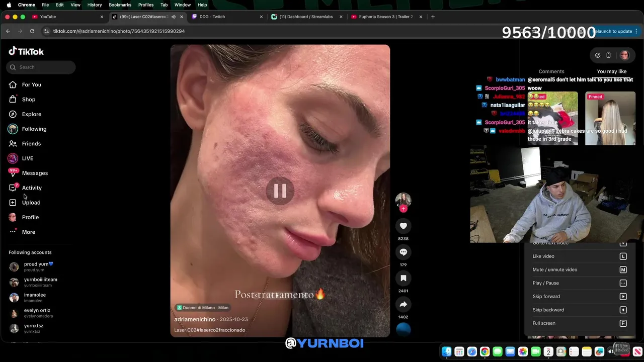Select Like video shortcut row

tap(580, 256)
